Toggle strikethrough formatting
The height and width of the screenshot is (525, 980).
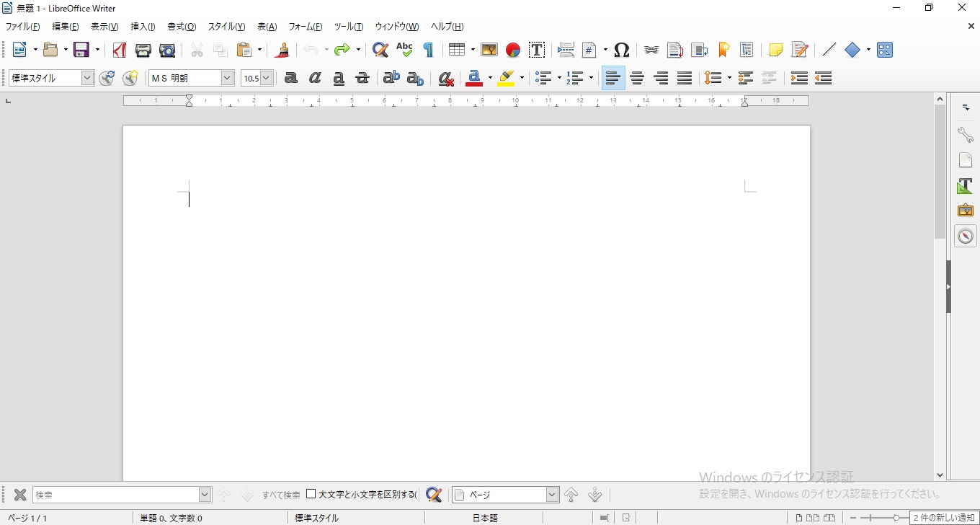(x=362, y=78)
